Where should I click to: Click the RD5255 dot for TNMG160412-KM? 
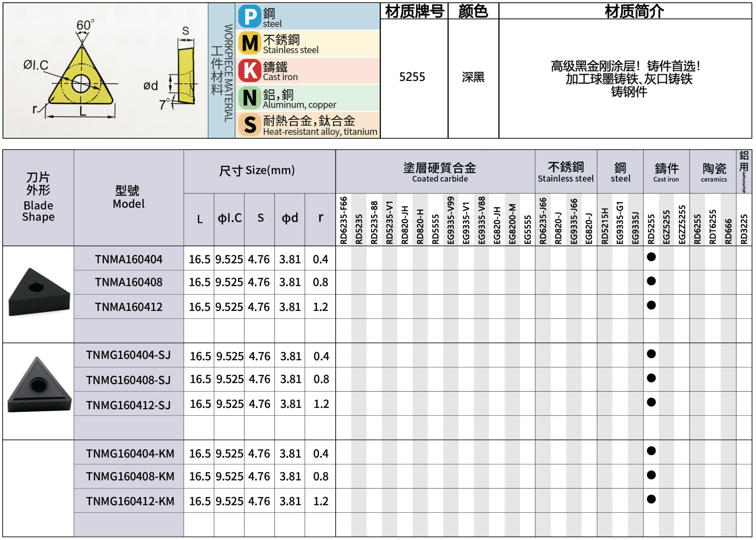coord(651,499)
